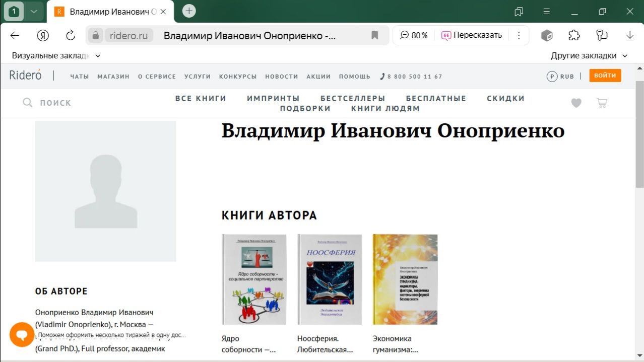Open a new tab with plus button
Viewport: 644px width, 362px height.
click(189, 11)
